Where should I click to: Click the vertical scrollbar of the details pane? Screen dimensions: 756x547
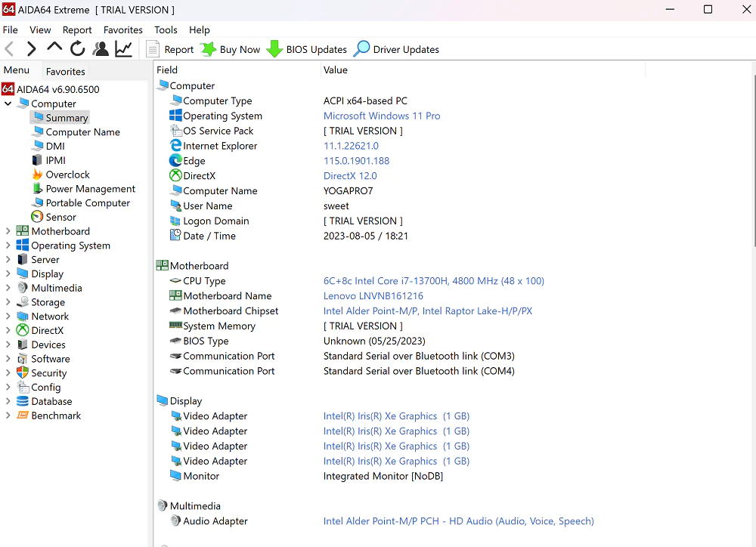(x=754, y=162)
